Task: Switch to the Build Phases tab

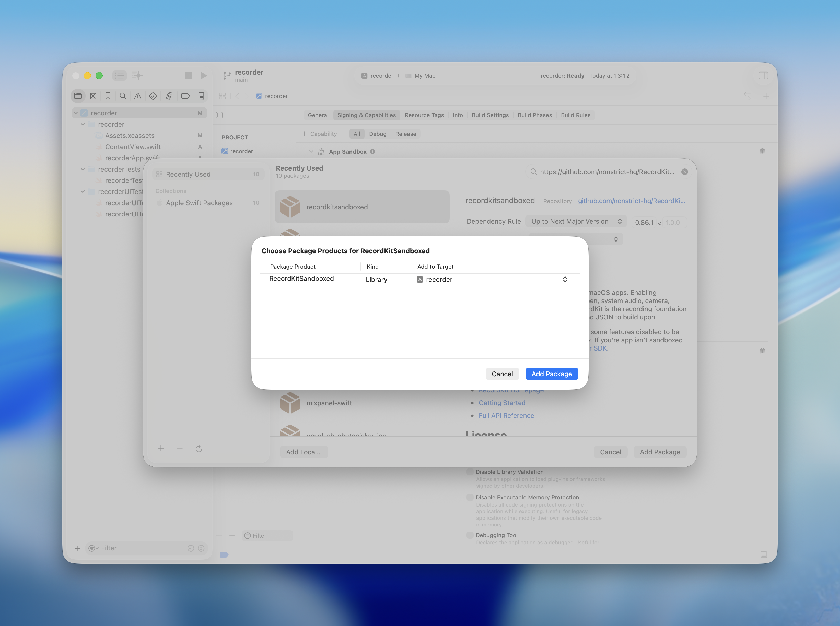Action: [535, 115]
